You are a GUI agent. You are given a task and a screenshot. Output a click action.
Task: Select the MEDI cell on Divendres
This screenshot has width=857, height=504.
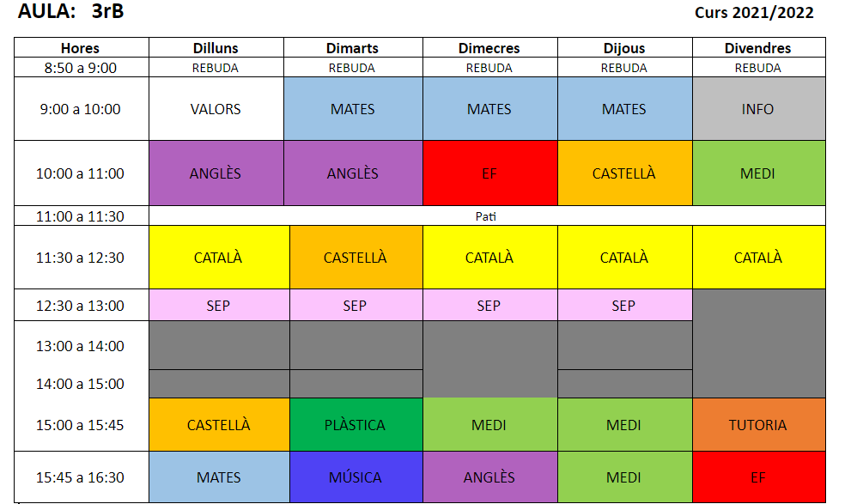(x=758, y=173)
